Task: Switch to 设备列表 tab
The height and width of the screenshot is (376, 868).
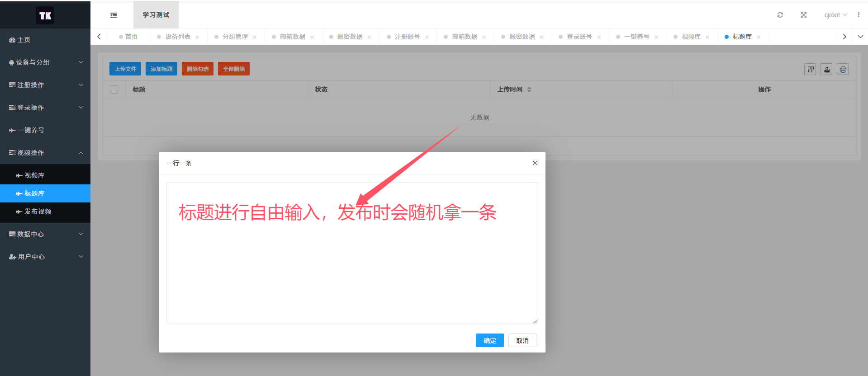Action: pyautogui.click(x=177, y=37)
